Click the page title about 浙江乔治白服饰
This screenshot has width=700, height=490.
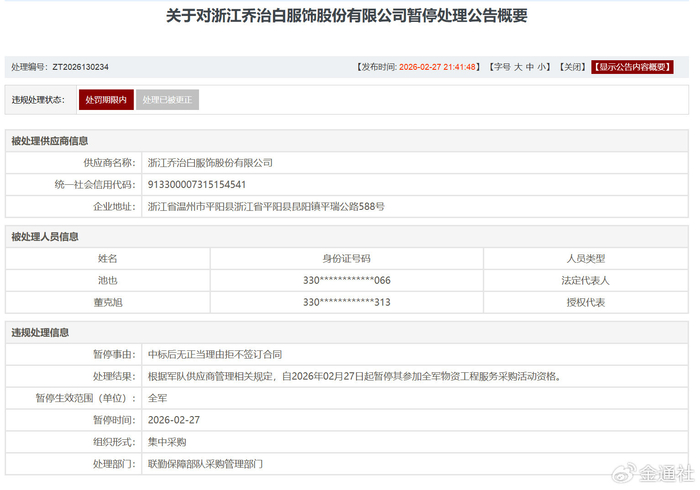tap(347, 16)
